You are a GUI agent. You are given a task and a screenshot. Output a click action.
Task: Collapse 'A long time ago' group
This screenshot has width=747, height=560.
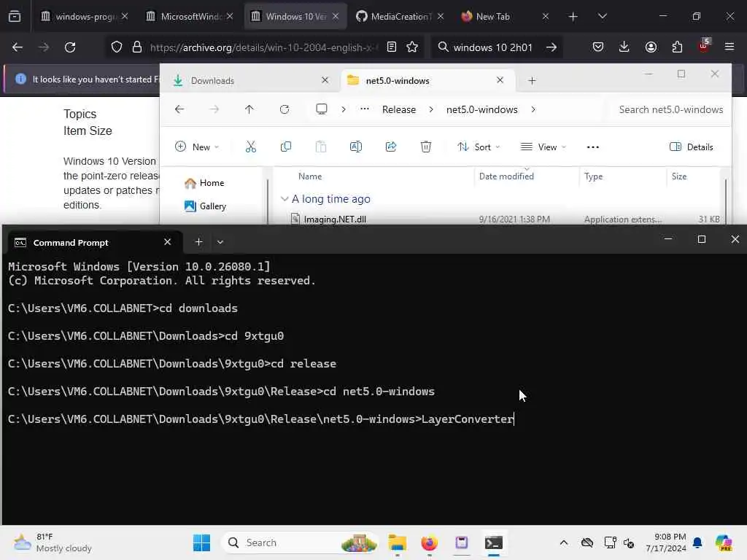pyautogui.click(x=285, y=199)
